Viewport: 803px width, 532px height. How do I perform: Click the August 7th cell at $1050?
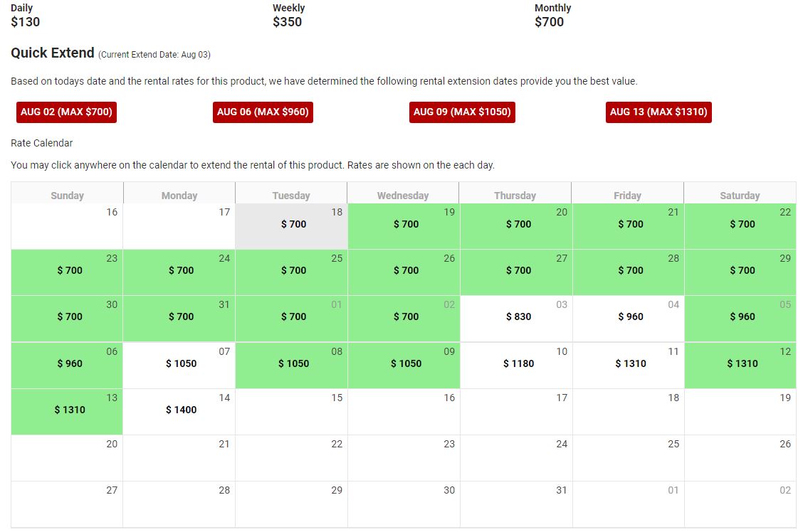pyautogui.click(x=178, y=364)
